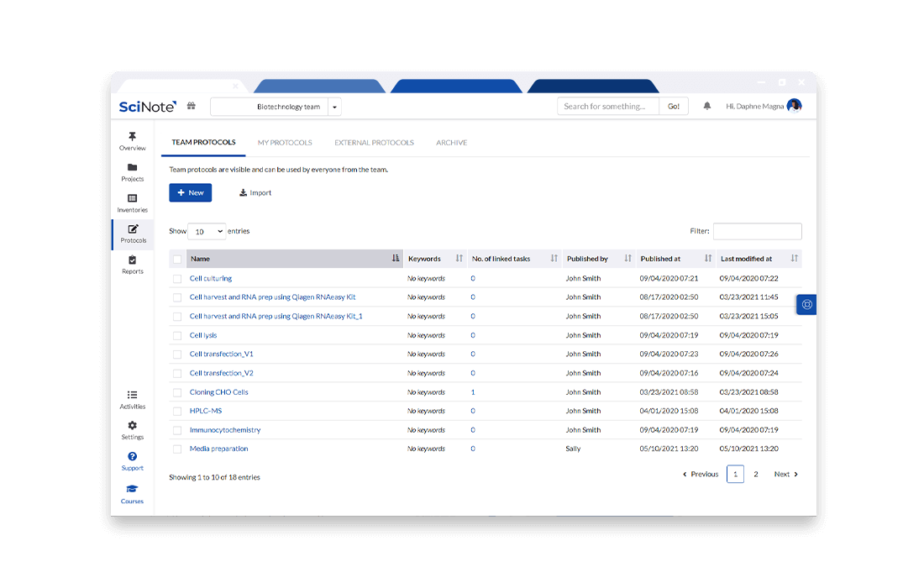Expand the Biotechnology team dropdown
924x588 pixels.
pyautogui.click(x=334, y=107)
